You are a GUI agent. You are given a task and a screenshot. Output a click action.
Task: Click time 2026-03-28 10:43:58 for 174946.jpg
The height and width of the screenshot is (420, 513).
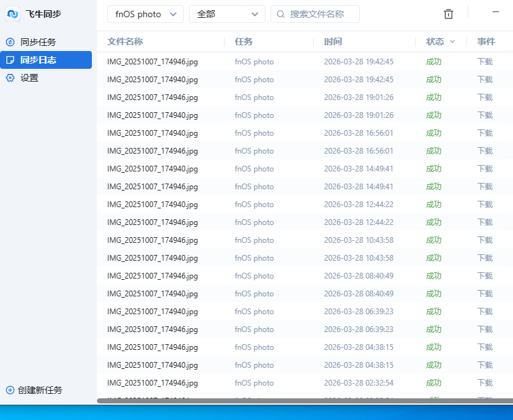[x=359, y=240]
